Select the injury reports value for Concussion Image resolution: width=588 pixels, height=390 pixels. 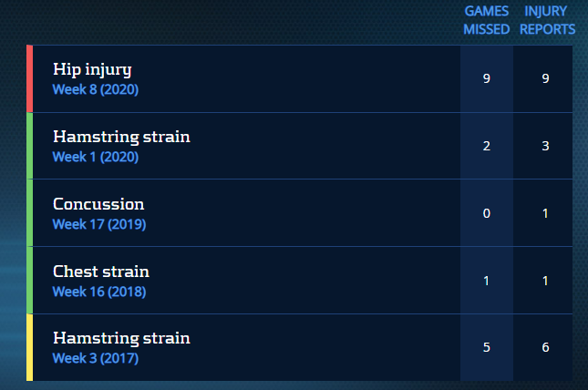pos(545,213)
